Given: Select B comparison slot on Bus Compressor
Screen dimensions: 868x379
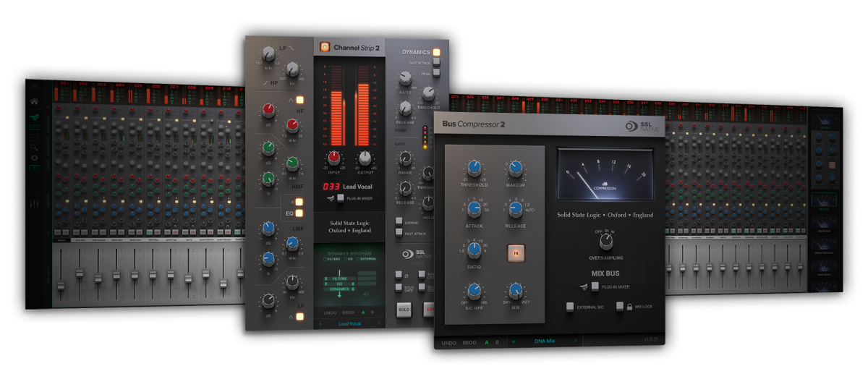Looking at the screenshot, I should (x=497, y=342).
